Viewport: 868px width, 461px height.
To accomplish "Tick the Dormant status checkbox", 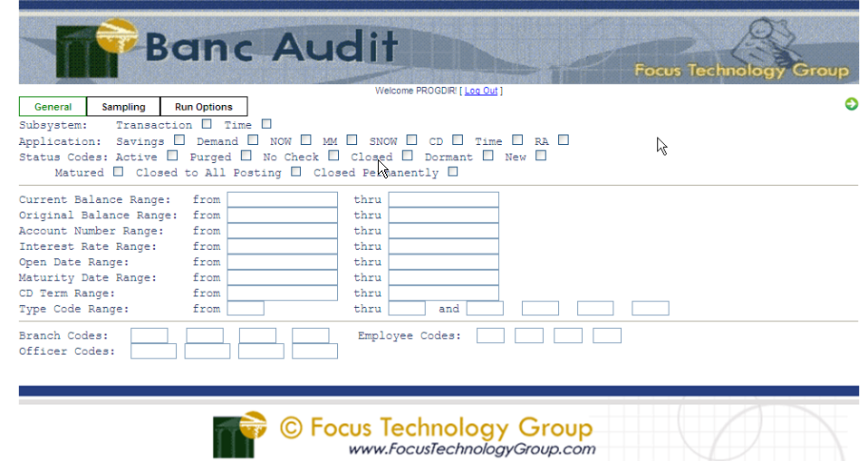I will (x=487, y=156).
